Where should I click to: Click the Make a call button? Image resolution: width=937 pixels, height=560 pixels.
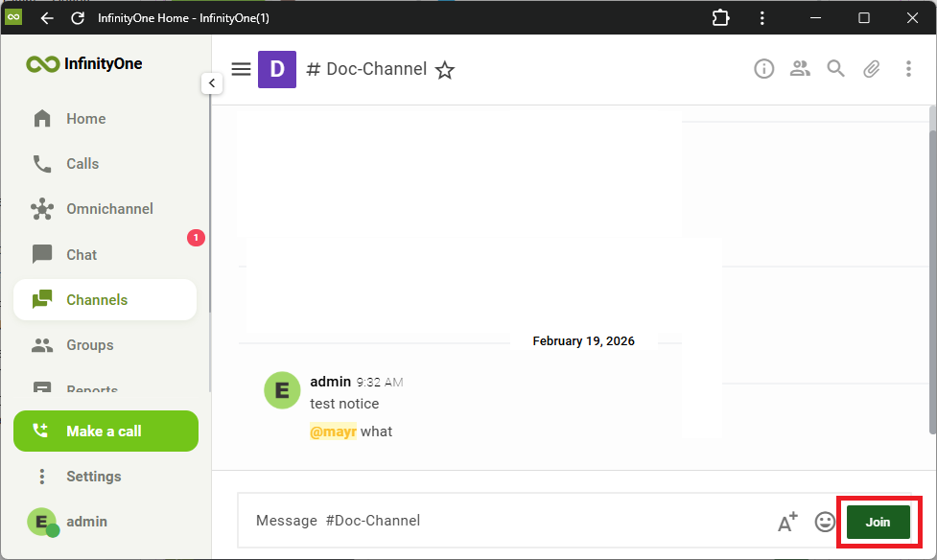click(105, 431)
